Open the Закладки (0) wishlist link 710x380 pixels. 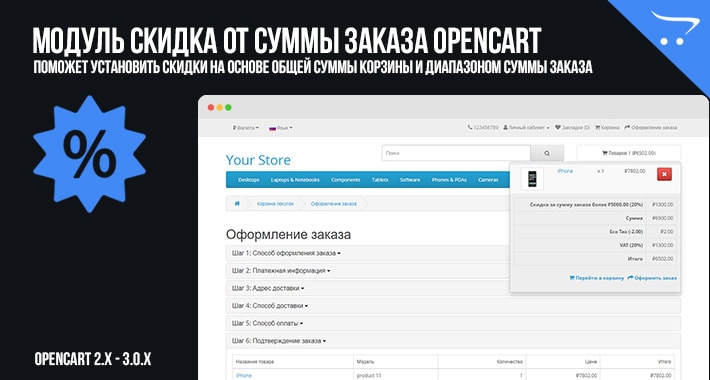[x=572, y=128]
